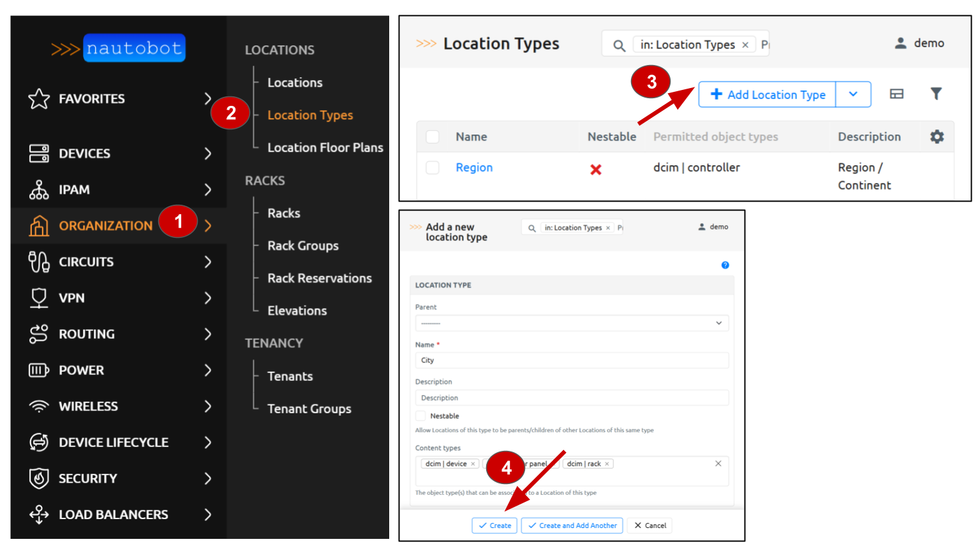The width and height of the screenshot is (980, 551).
Task: Check the select-all checkbox in table header
Action: (433, 136)
